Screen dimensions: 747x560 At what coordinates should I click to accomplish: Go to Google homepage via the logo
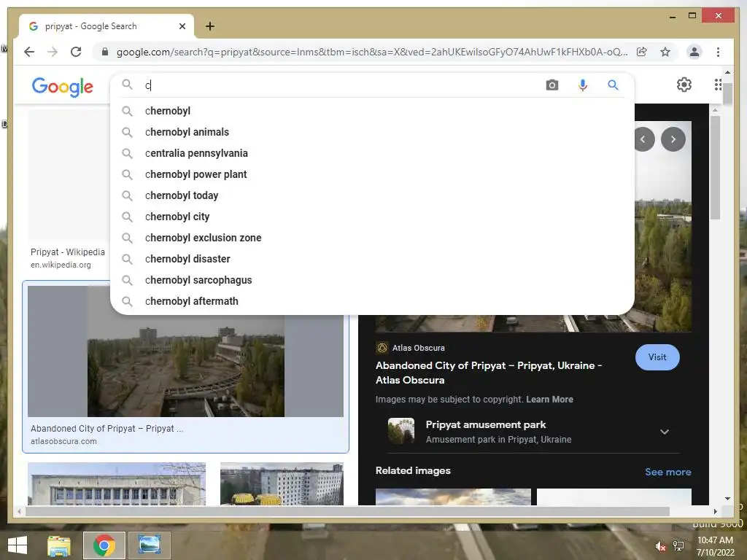point(63,87)
